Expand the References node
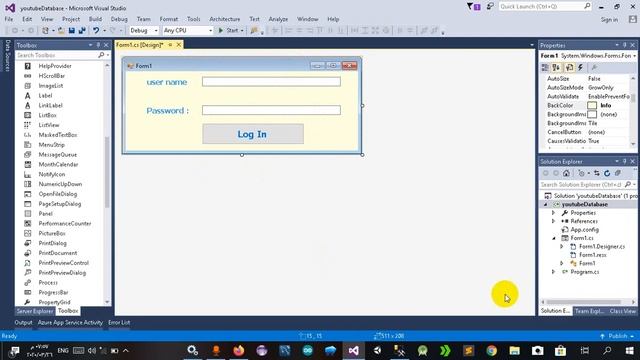This screenshot has width=640, height=360. pos(553,221)
